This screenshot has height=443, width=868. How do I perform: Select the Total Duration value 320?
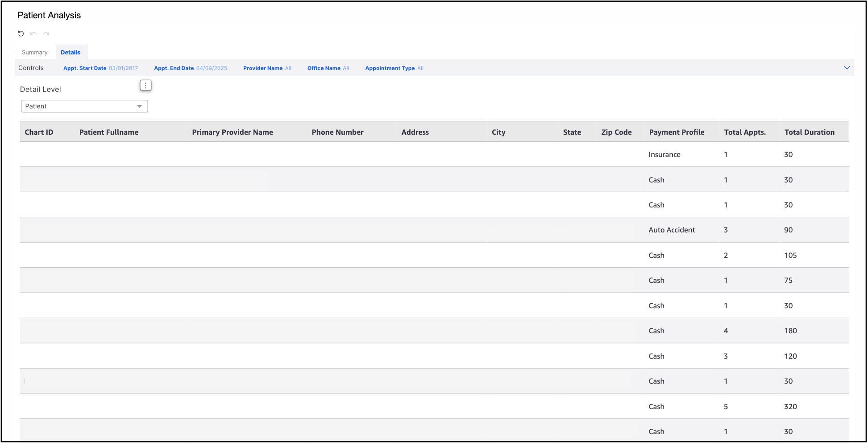790,406
